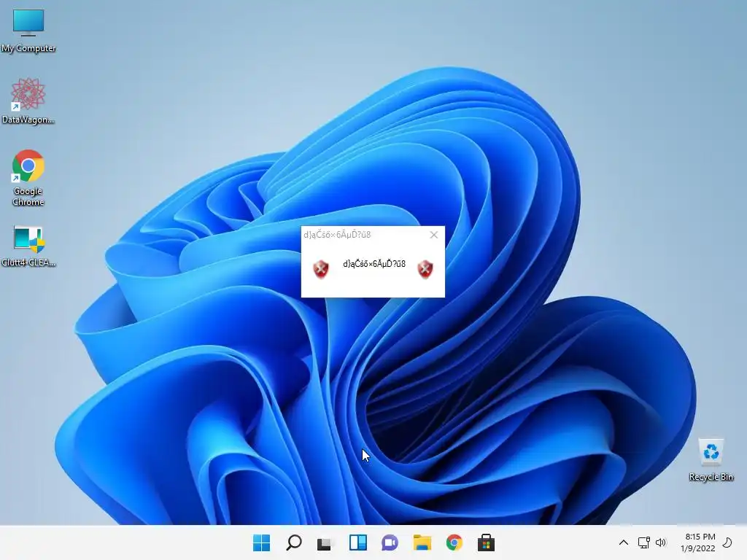This screenshot has width=747, height=560.
Task: Open the My Computer desktop icon
Action: click(28, 31)
